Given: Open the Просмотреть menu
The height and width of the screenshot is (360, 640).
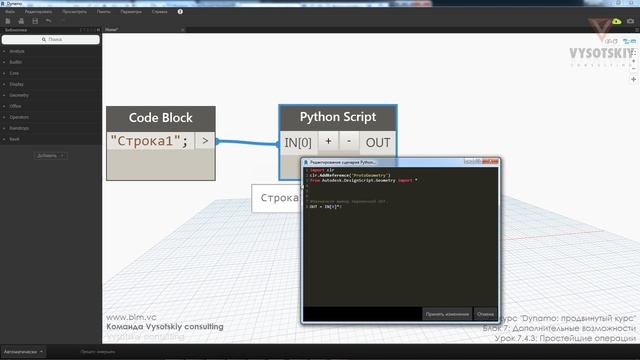Looking at the screenshot, I should pyautogui.click(x=74, y=12).
